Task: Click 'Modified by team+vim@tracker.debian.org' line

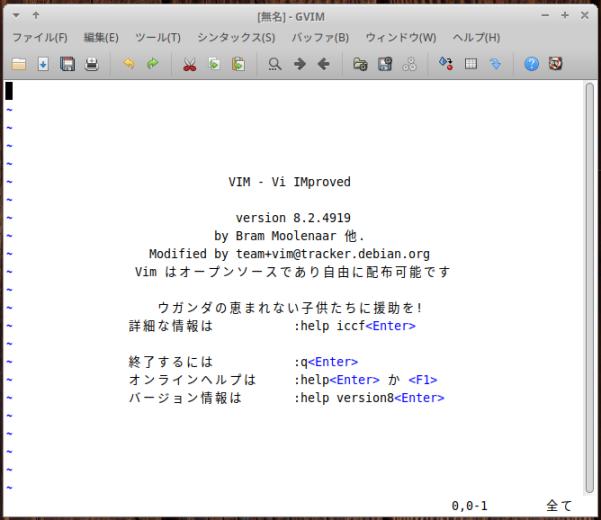Action: [289, 254]
